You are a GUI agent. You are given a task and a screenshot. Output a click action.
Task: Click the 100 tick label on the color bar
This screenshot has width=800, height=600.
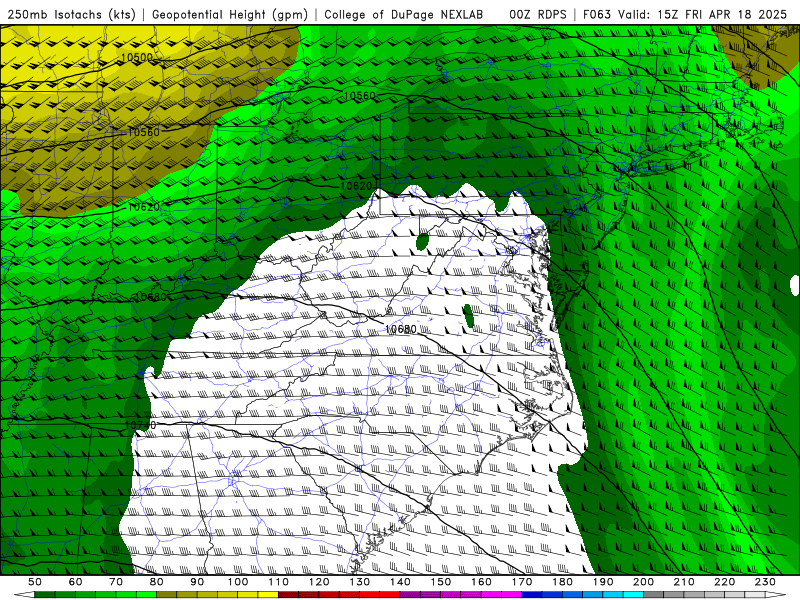238,582
